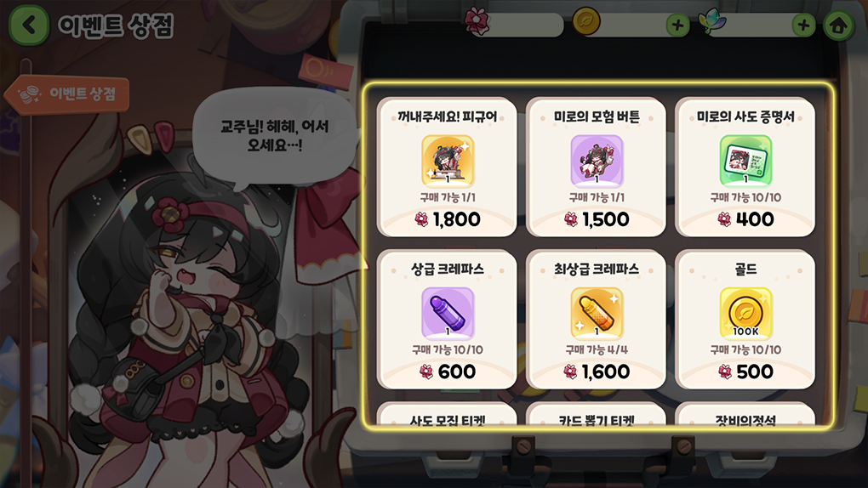
Task: Select the 미로의 사도 증명서 card icon
Action: click(x=745, y=161)
